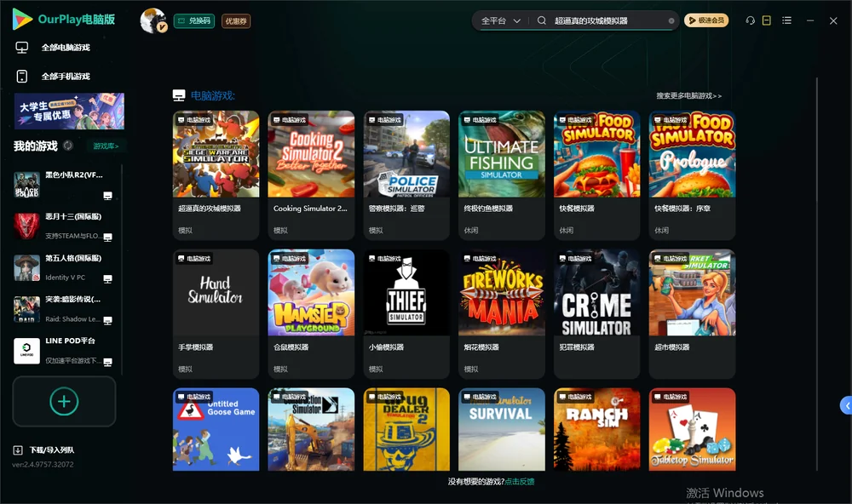
Task: Click the OurPlay logo icon
Action: 22,20
